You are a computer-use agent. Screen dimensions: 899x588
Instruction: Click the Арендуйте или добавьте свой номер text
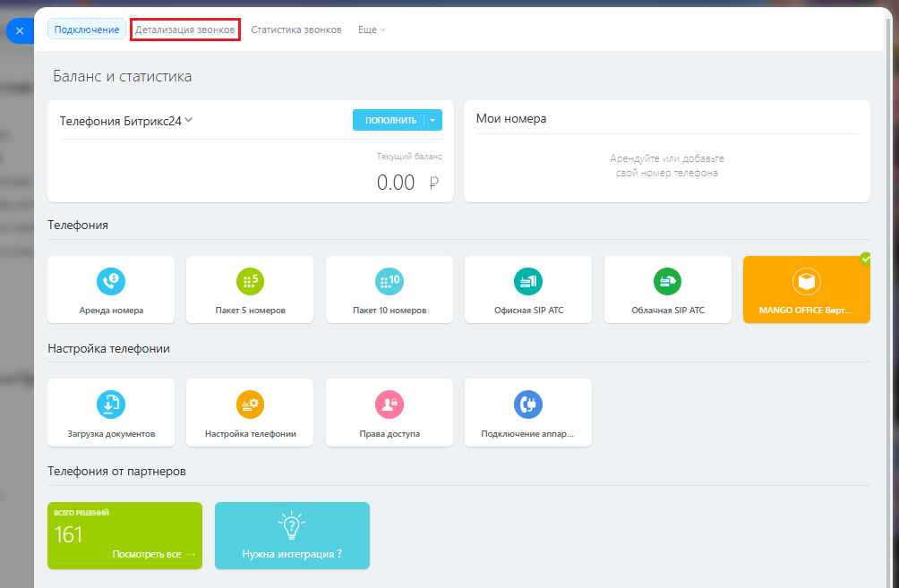[x=667, y=166]
